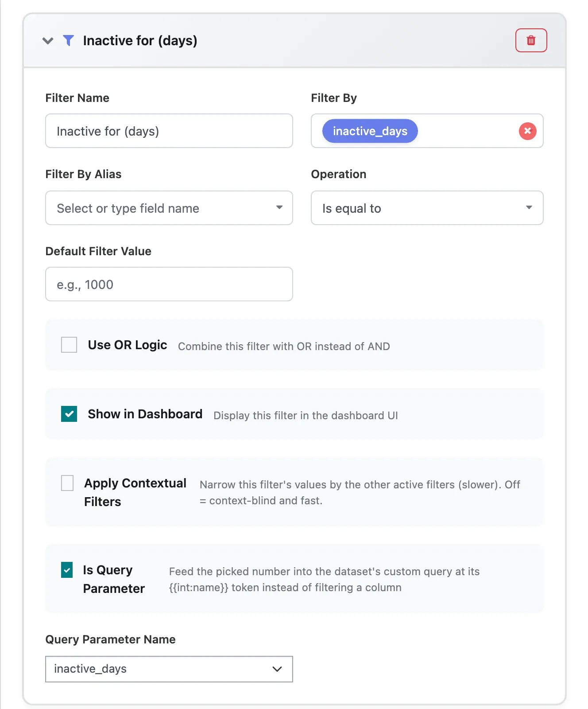Image resolution: width=588 pixels, height=709 pixels.
Task: Click the Query Parameter Name label
Action: pyautogui.click(x=111, y=639)
